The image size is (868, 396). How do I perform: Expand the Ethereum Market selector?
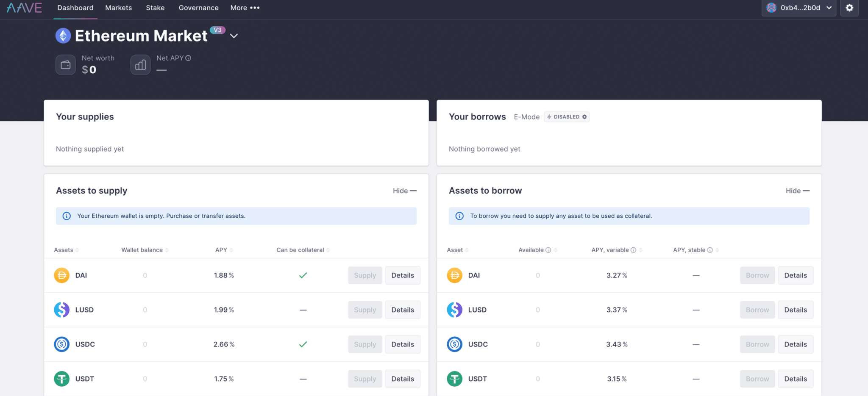click(234, 36)
